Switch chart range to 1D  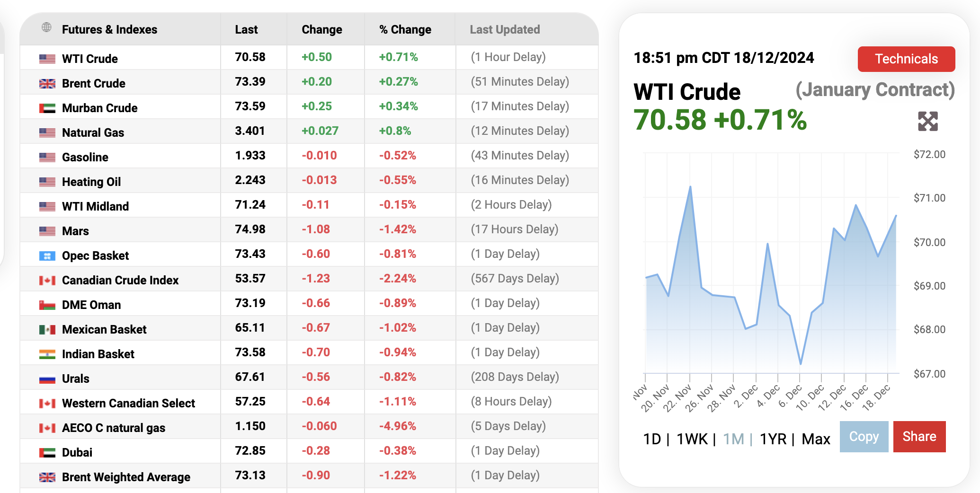(x=651, y=439)
